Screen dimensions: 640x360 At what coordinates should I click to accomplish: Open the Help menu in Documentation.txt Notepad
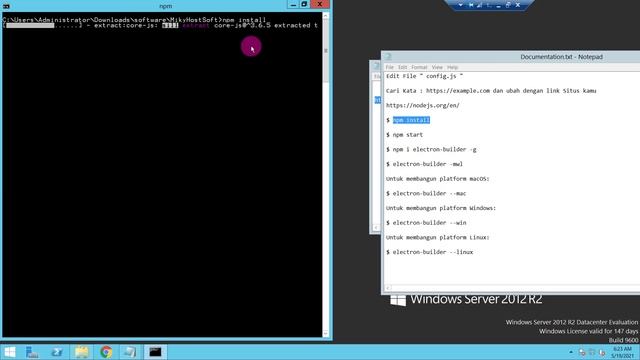(x=452, y=67)
